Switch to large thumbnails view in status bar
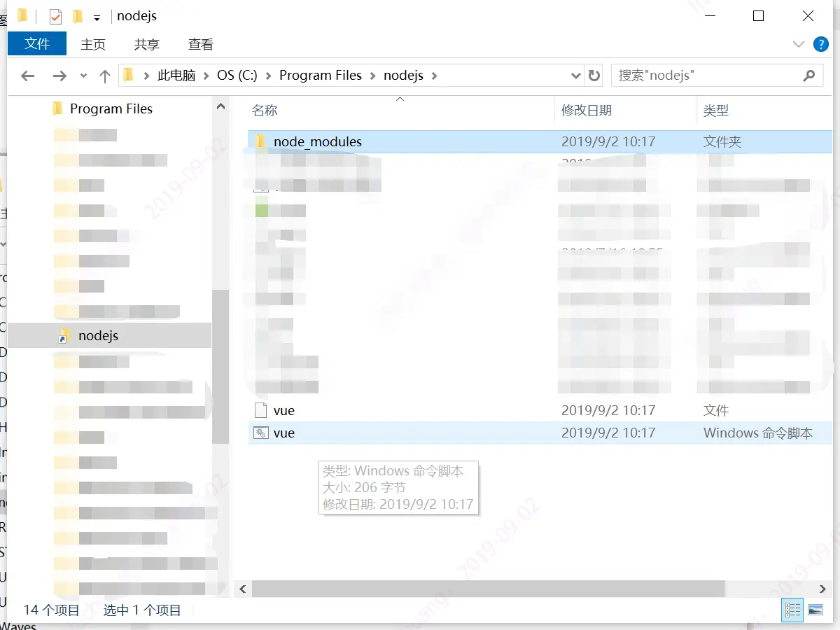 tap(815, 610)
